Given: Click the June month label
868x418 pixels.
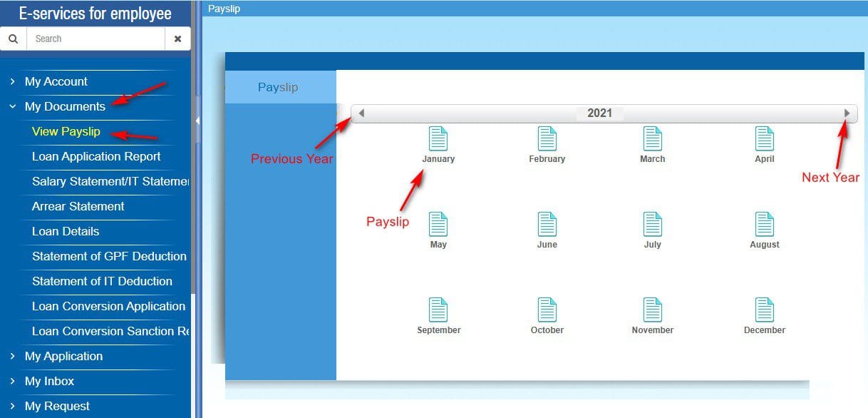Looking at the screenshot, I should pos(547,245).
